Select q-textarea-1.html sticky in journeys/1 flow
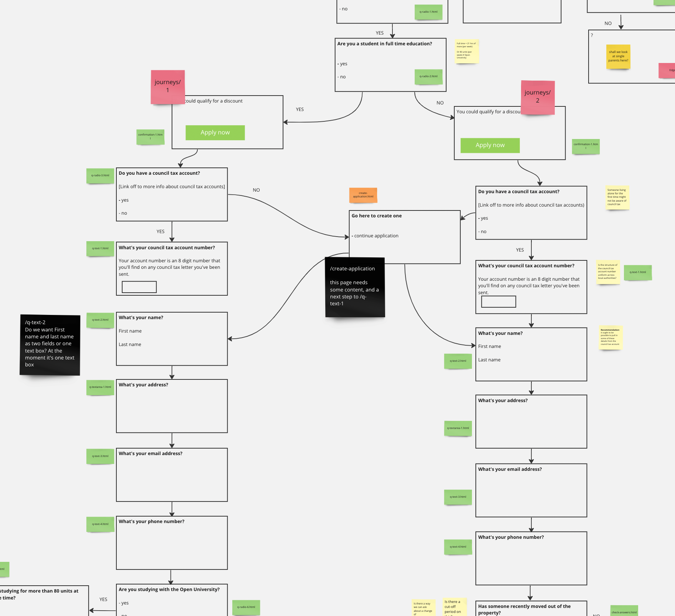 100,387
